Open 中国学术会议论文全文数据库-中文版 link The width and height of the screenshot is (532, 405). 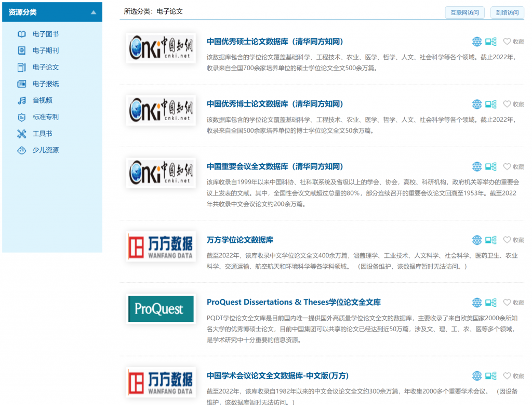[277, 376]
